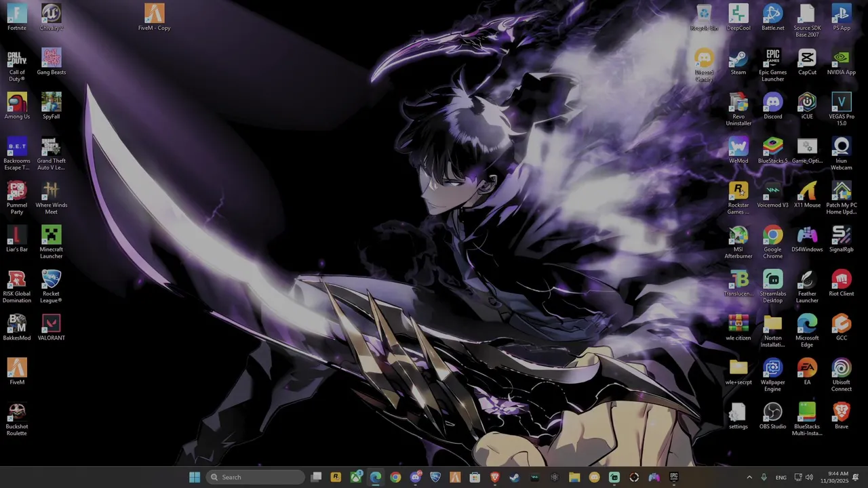Open the Fortnite desktop icon
This screenshot has width=868, height=488.
17,17
